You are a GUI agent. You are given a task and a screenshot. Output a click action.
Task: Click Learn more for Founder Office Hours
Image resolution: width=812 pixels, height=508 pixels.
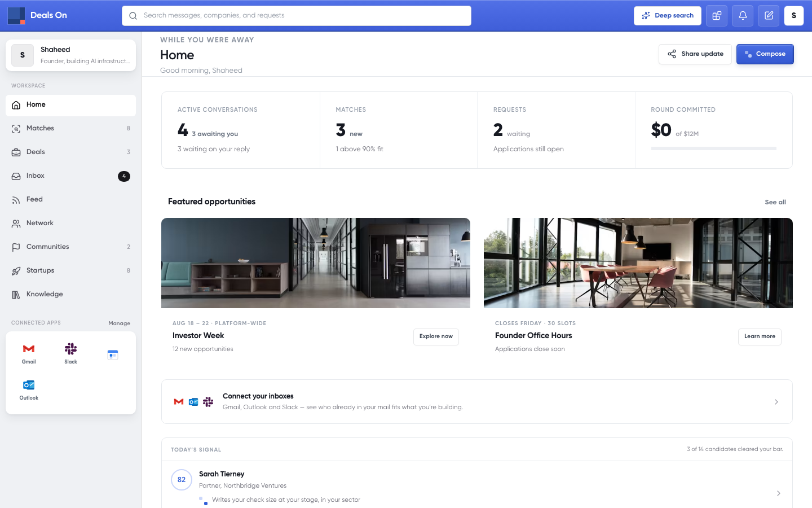coord(760,336)
